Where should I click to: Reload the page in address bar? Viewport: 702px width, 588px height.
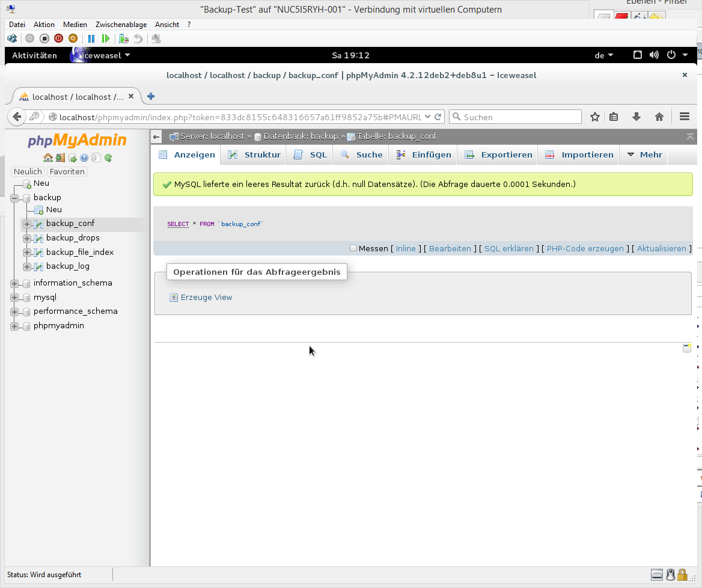click(x=438, y=117)
